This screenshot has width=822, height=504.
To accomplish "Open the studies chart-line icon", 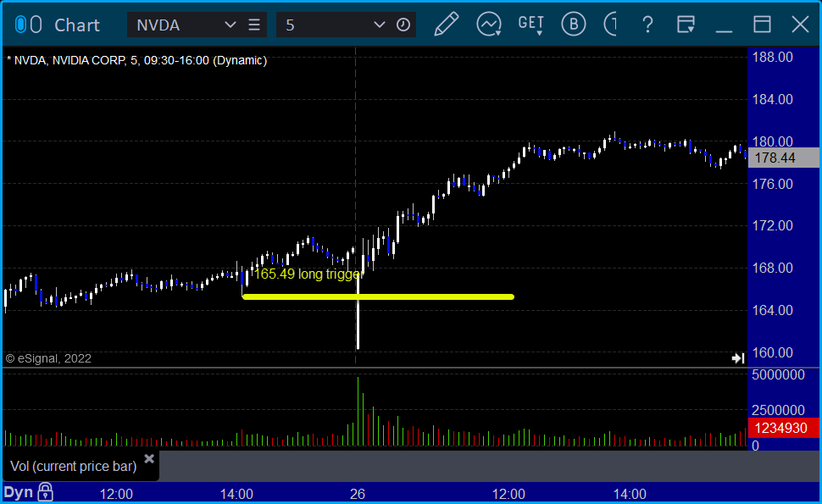I will click(489, 25).
